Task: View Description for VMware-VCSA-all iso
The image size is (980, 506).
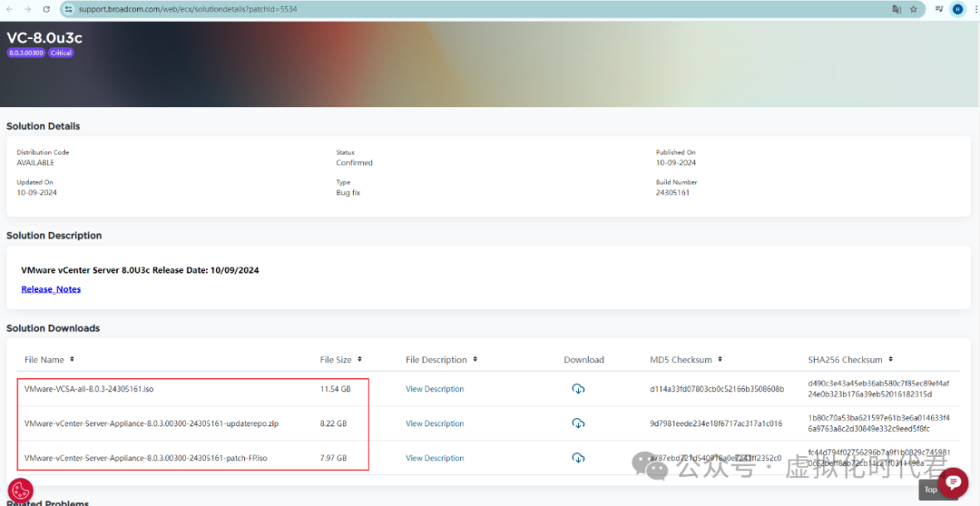Action: tap(435, 388)
